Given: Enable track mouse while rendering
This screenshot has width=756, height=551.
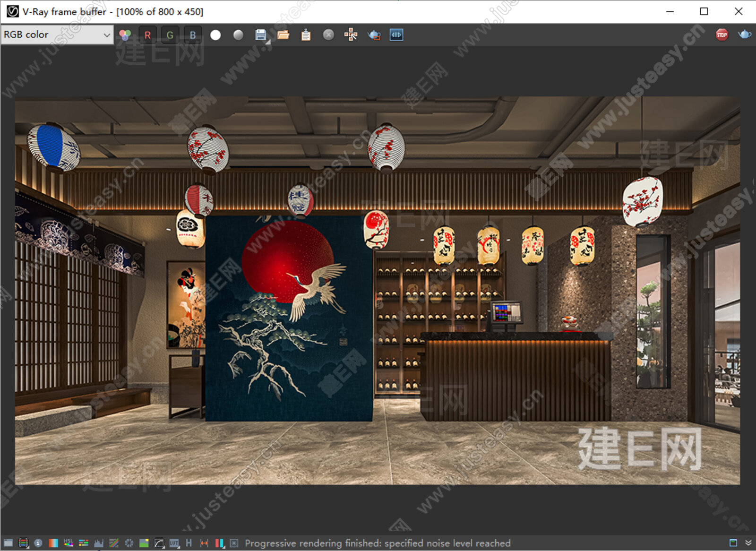Looking at the screenshot, I should (x=351, y=35).
